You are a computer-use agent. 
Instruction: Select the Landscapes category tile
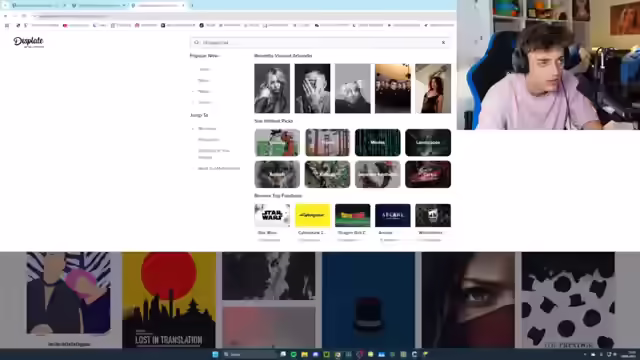[x=428, y=142]
